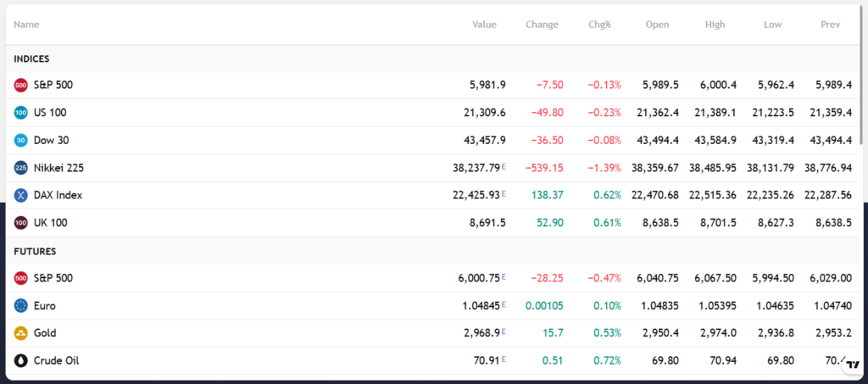
Task: Click the S&P 500 index icon under INDICES
Action: (20, 86)
